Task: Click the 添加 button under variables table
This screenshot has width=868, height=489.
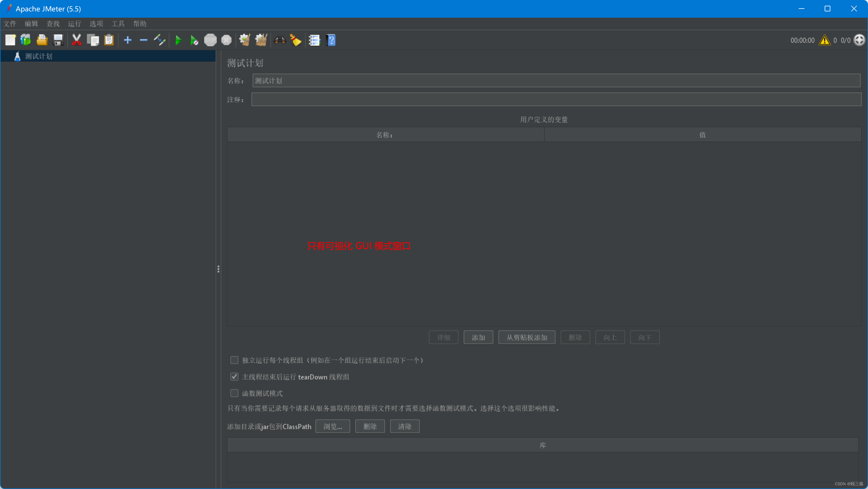Action: pyautogui.click(x=478, y=337)
